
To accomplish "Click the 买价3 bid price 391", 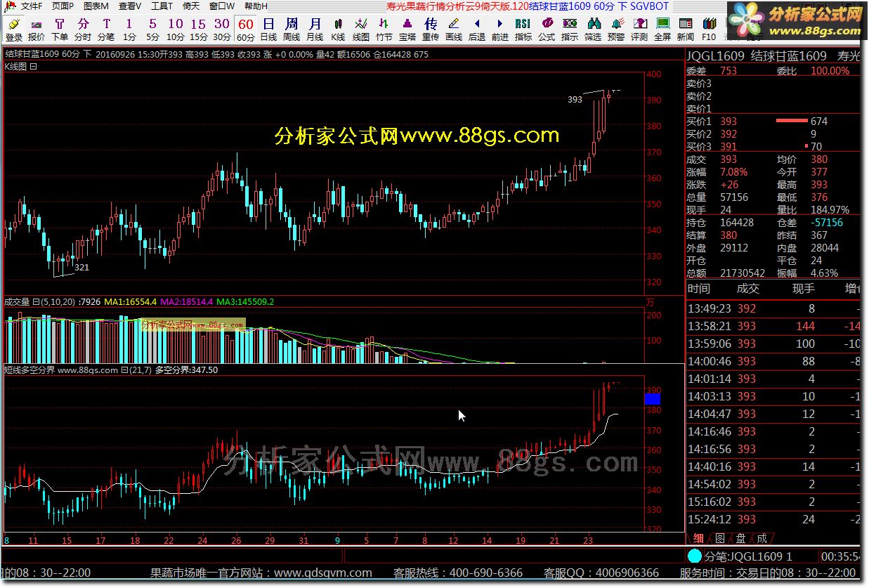I will (728, 147).
